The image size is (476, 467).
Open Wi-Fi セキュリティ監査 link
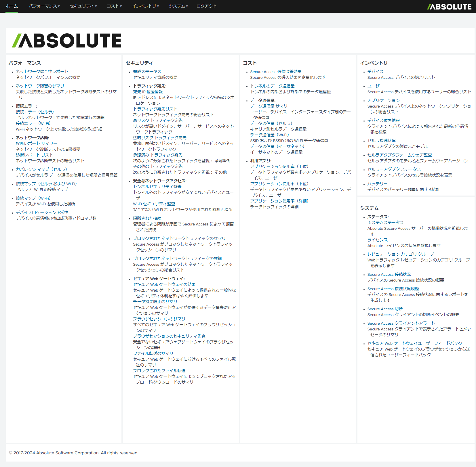(x=154, y=204)
